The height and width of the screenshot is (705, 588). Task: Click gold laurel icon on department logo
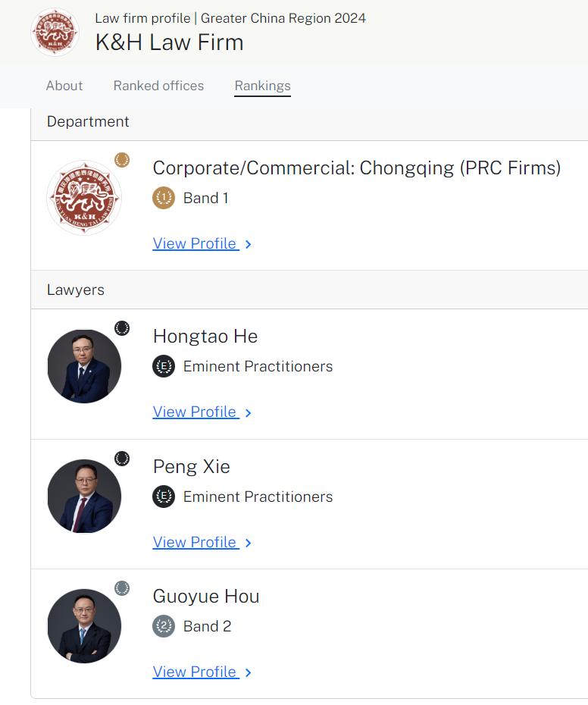point(122,160)
